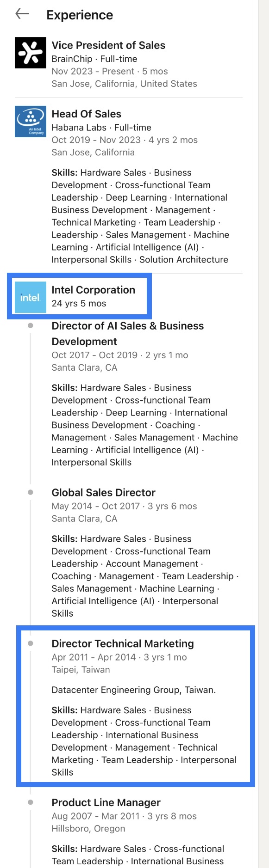
Task: Select the BrainChip · Full-time company line
Action: [94, 59]
